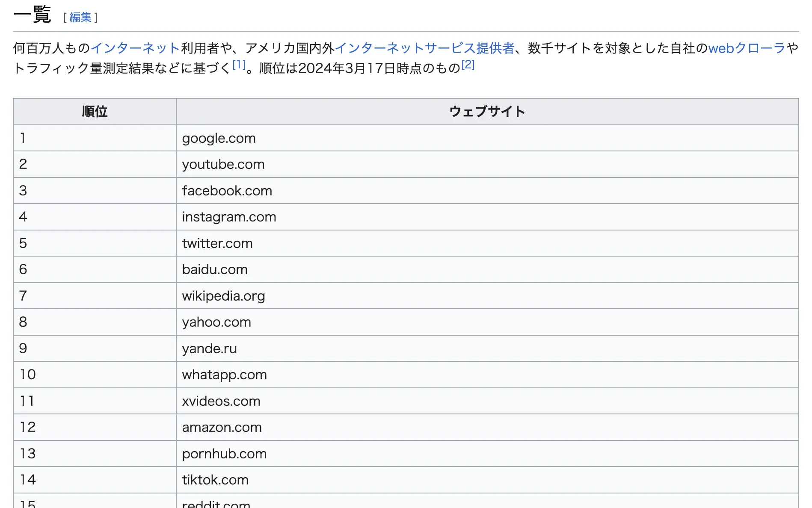Follow the webクローラ link
The image size is (812, 508).
pyautogui.click(x=747, y=48)
